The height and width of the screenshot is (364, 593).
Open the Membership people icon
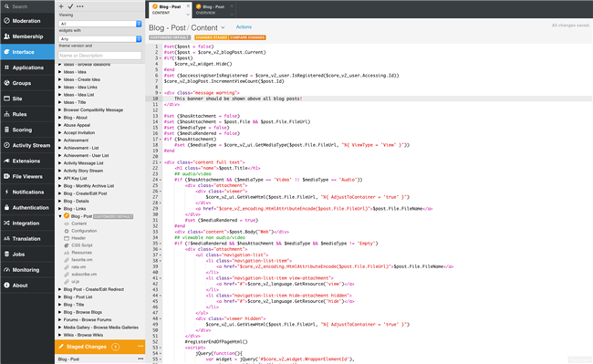coord(6,36)
